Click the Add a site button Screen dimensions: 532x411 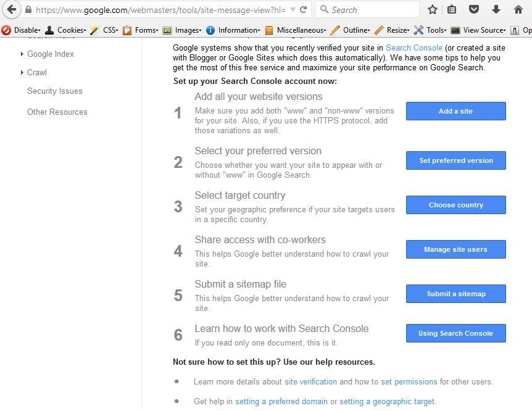pos(455,111)
